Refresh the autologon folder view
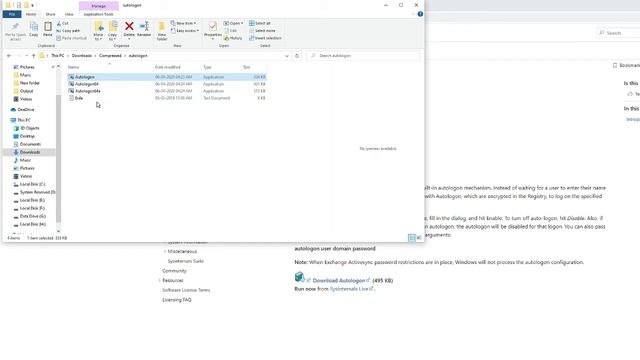Screen dimensions: 640x360 297,56
